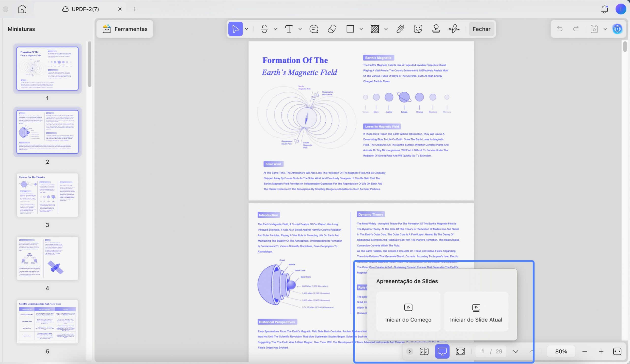Select the text tool
Image resolution: width=630 pixels, height=364 pixels.
click(289, 29)
